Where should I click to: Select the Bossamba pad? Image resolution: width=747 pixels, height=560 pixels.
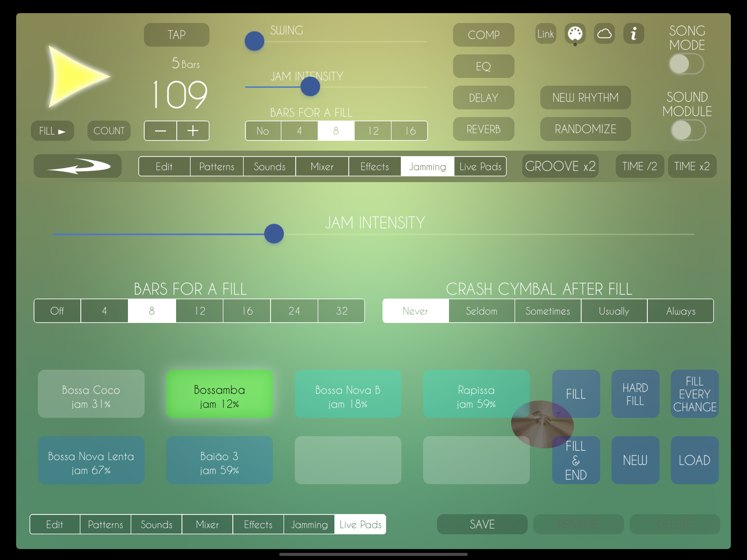[x=220, y=394]
